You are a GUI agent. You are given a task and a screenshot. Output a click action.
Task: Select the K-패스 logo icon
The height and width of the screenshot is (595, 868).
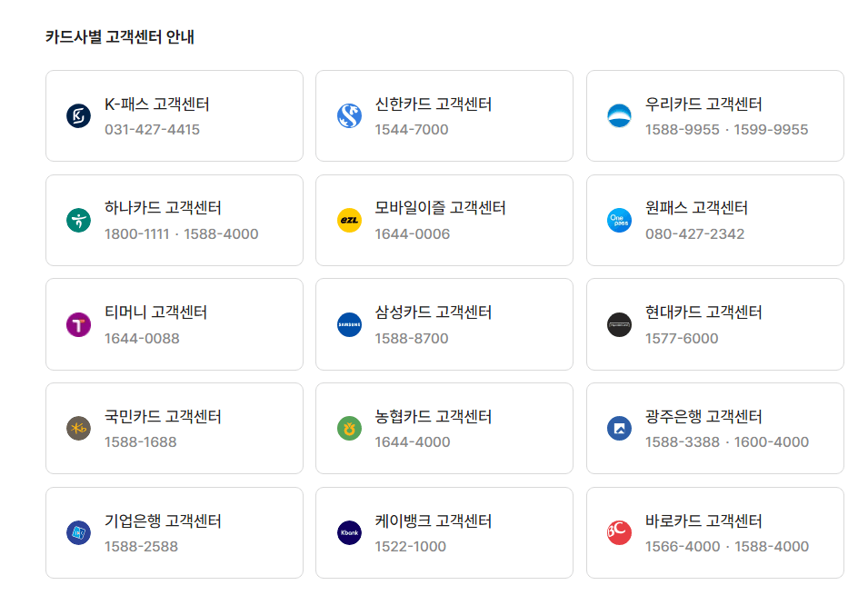(76, 116)
